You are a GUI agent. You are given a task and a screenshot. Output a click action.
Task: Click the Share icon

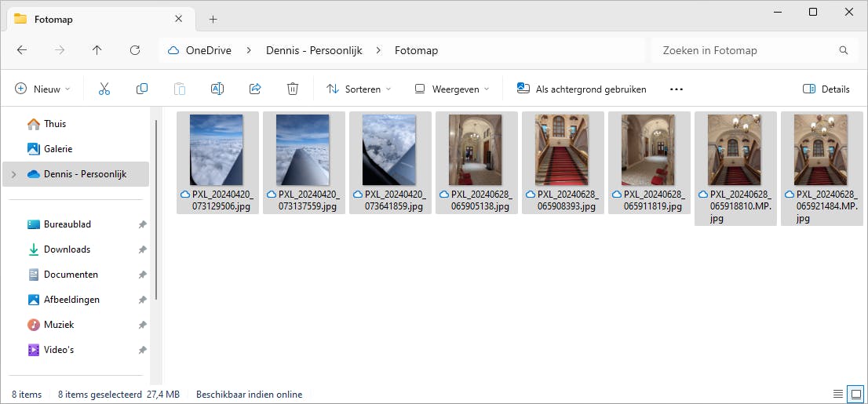[255, 89]
